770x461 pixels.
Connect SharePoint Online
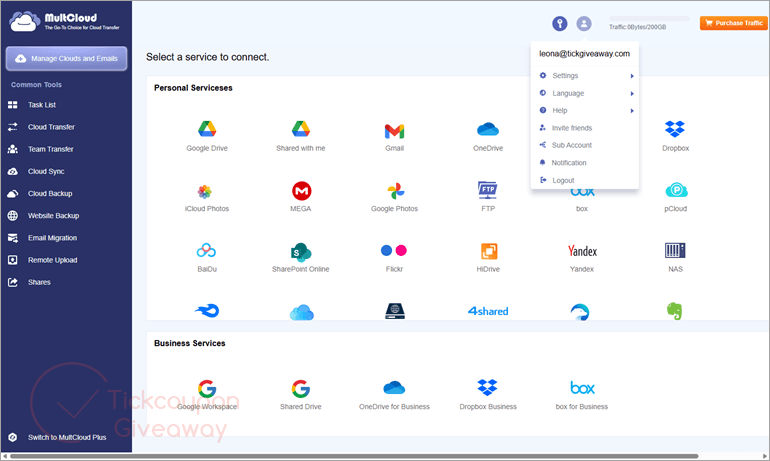point(301,258)
